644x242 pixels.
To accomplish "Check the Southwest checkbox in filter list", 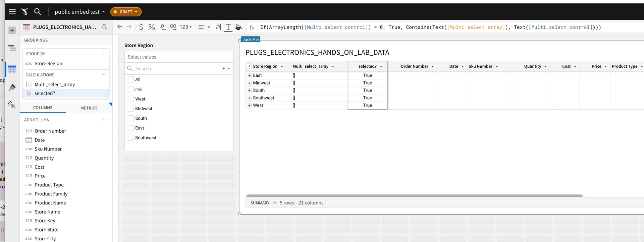I will 131,138.
